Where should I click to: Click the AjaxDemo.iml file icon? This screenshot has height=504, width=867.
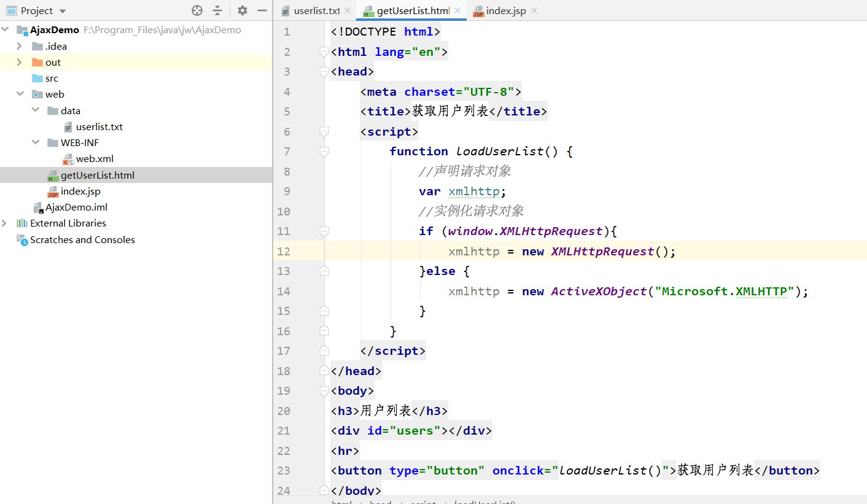(37, 207)
